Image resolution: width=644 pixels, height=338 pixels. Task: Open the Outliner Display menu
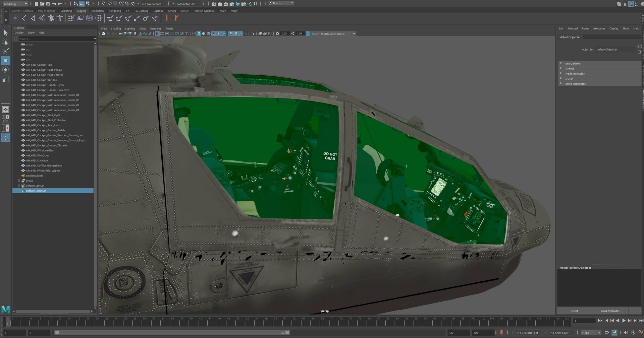[19, 33]
